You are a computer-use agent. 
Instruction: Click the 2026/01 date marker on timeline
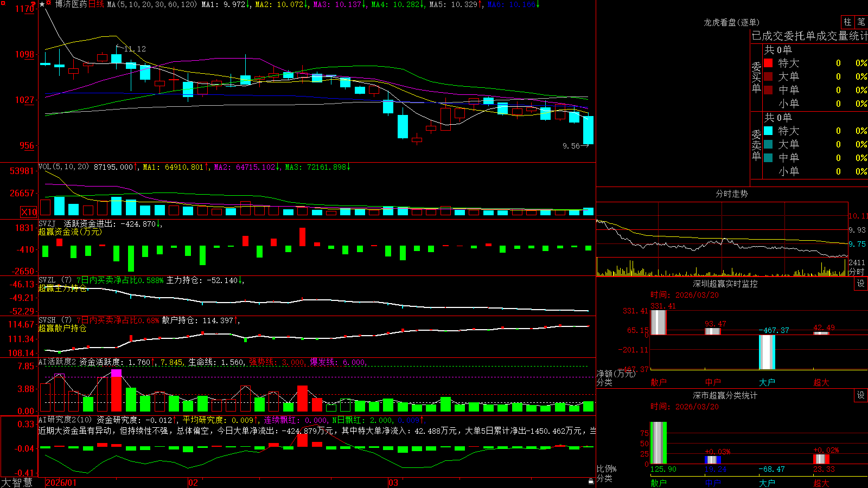[61, 483]
